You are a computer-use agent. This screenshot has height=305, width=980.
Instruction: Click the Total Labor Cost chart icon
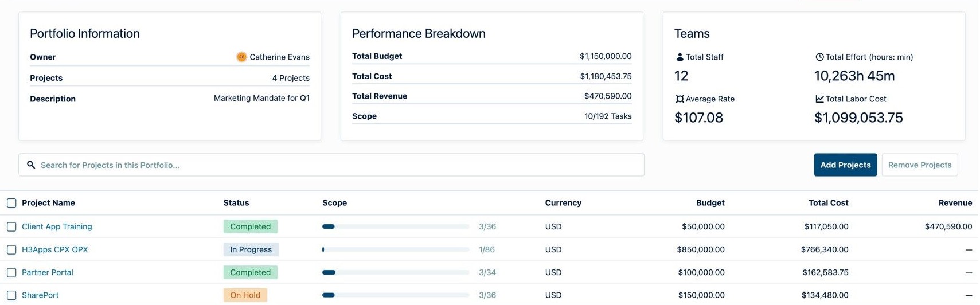819,99
